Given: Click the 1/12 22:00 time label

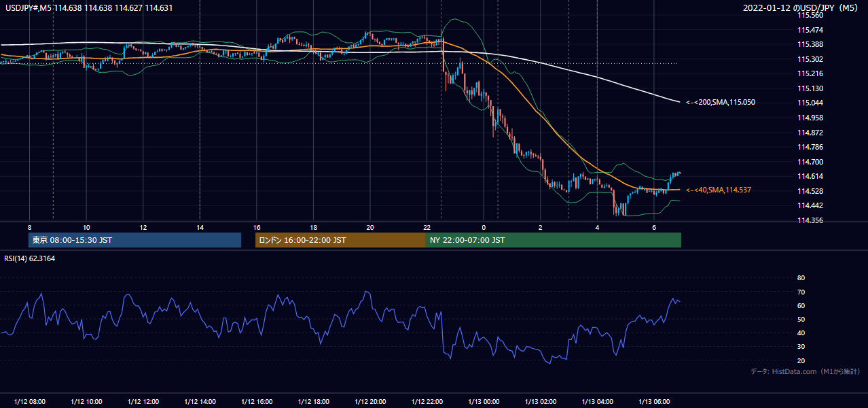Looking at the screenshot, I should coord(427,401).
